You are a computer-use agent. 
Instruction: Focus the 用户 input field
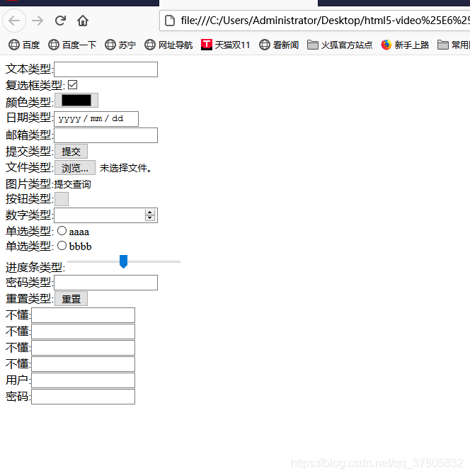click(83, 380)
